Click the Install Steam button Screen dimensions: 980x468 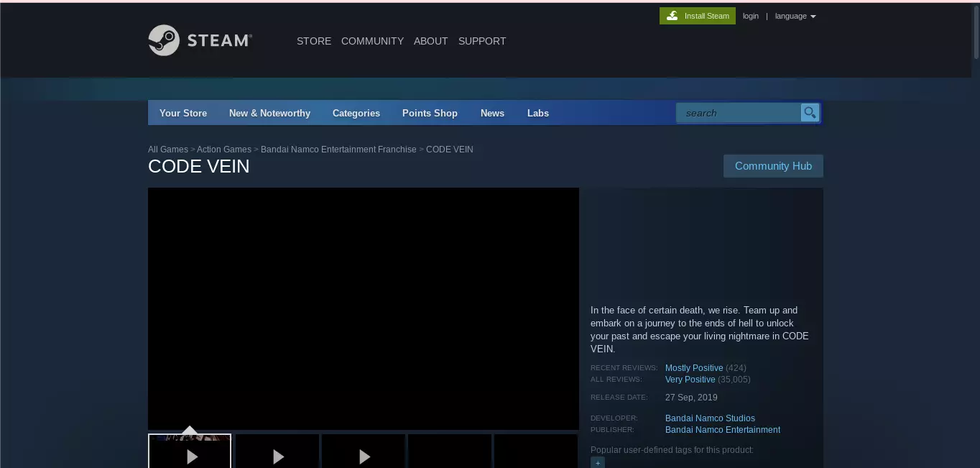click(x=698, y=16)
